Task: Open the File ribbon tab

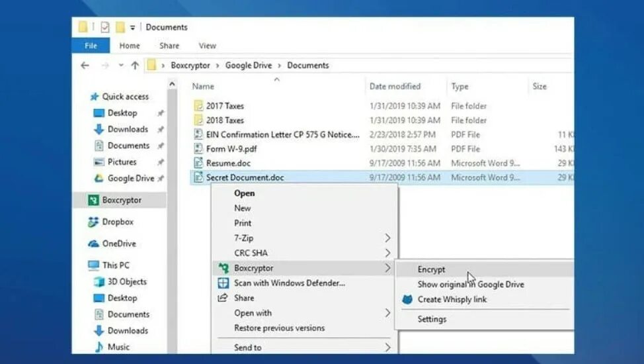Action: coord(91,46)
